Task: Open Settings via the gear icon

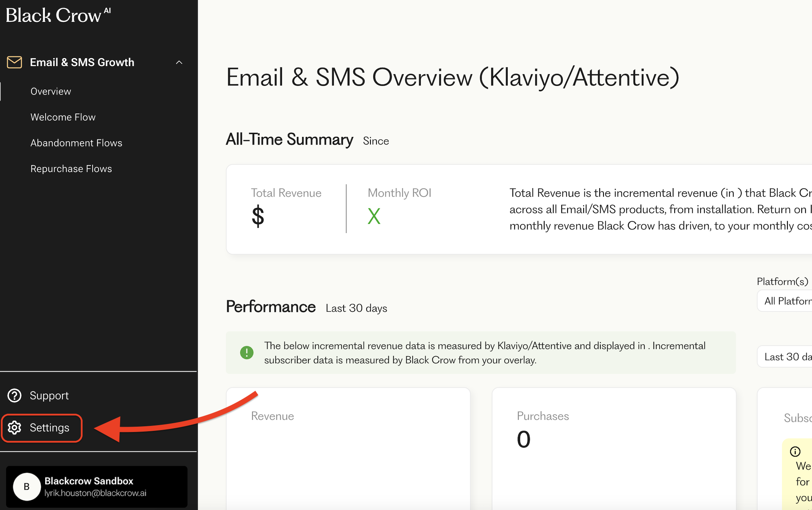Action: (15, 428)
